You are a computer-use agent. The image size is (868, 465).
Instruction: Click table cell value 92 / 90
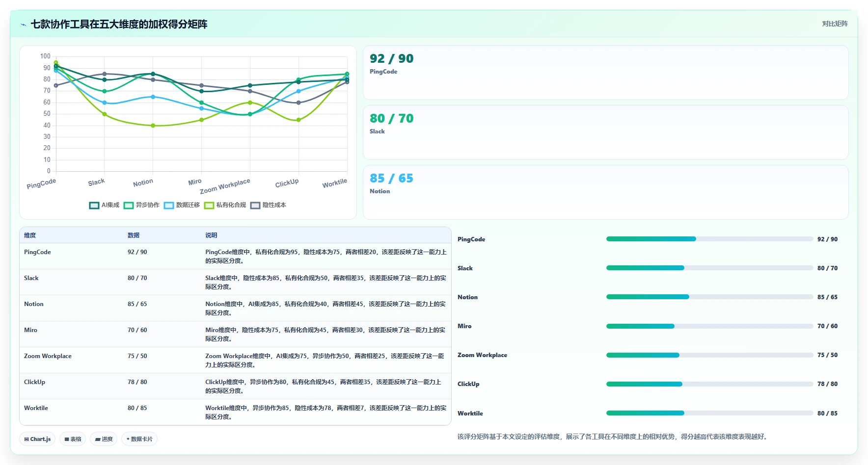point(137,252)
